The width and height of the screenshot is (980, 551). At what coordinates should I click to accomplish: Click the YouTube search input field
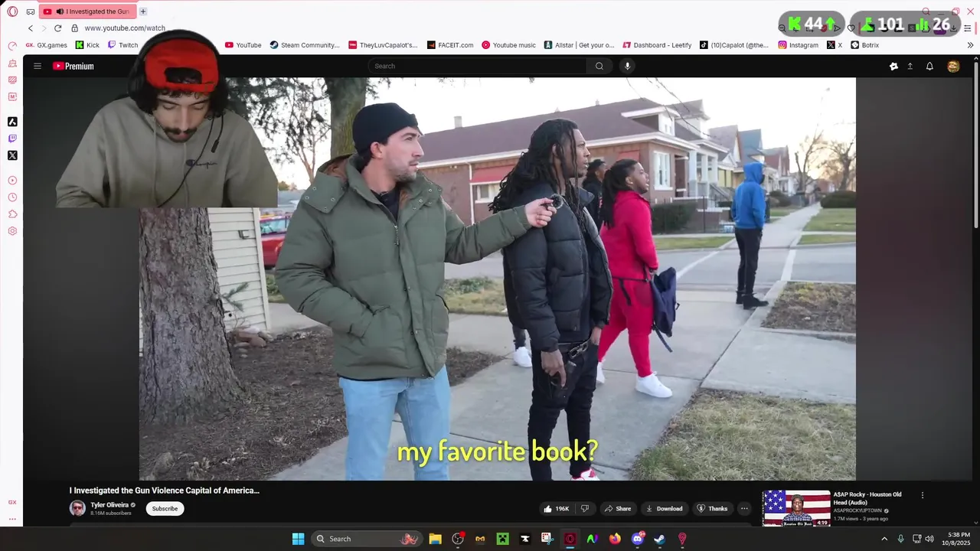click(x=478, y=66)
